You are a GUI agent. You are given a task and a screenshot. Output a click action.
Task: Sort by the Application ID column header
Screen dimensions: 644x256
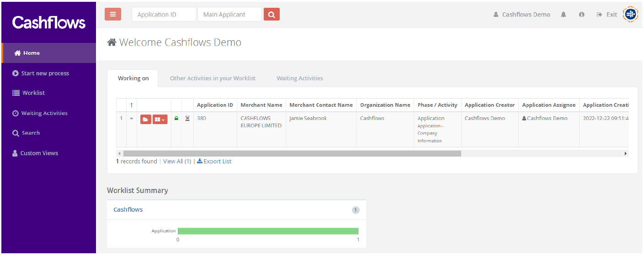215,105
